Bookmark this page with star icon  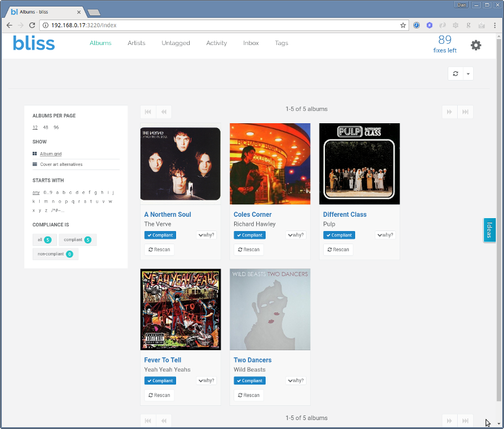coord(403,25)
